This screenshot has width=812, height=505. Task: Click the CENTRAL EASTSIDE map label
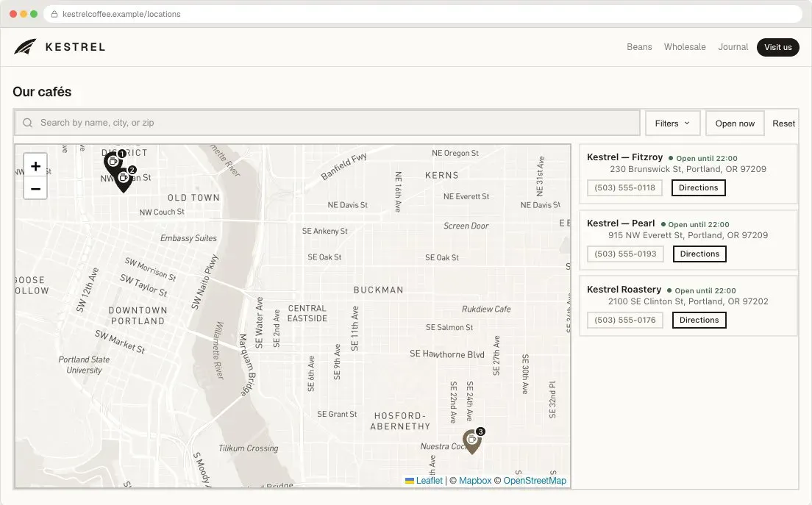(x=307, y=314)
